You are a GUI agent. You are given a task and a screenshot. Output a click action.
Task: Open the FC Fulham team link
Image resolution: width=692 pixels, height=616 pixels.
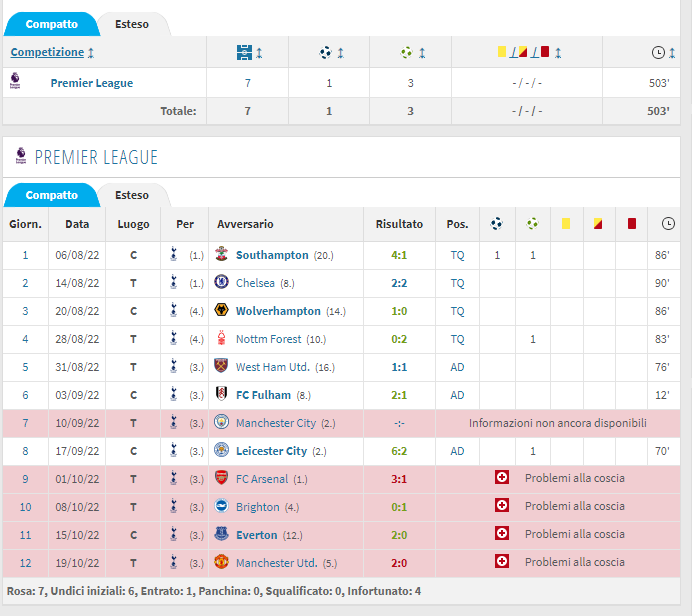263,395
